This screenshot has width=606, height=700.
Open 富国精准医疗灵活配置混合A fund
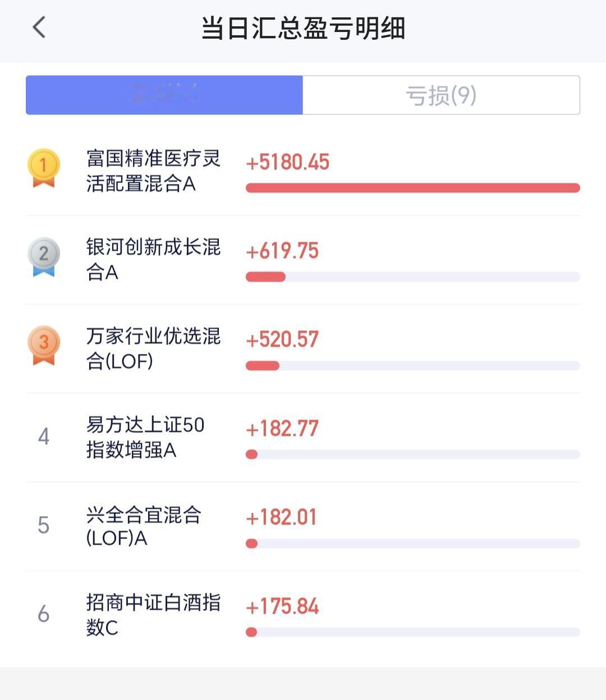click(x=153, y=171)
